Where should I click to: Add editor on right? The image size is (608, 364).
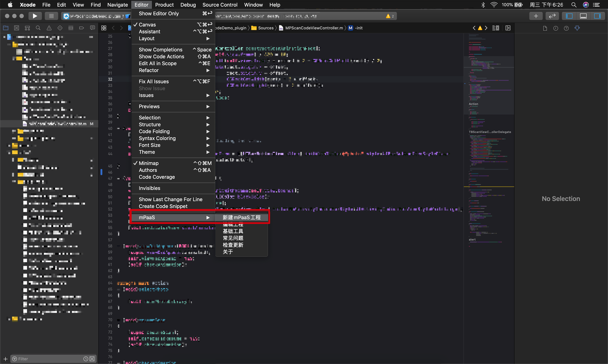508,28
